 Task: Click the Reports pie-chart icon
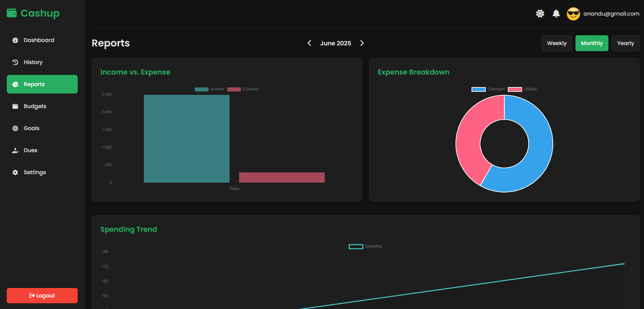tap(15, 84)
